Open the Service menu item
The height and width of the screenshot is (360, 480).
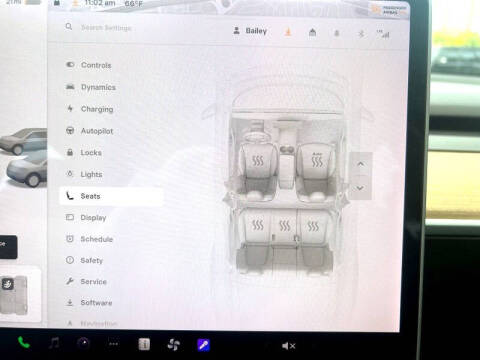(x=111, y=282)
